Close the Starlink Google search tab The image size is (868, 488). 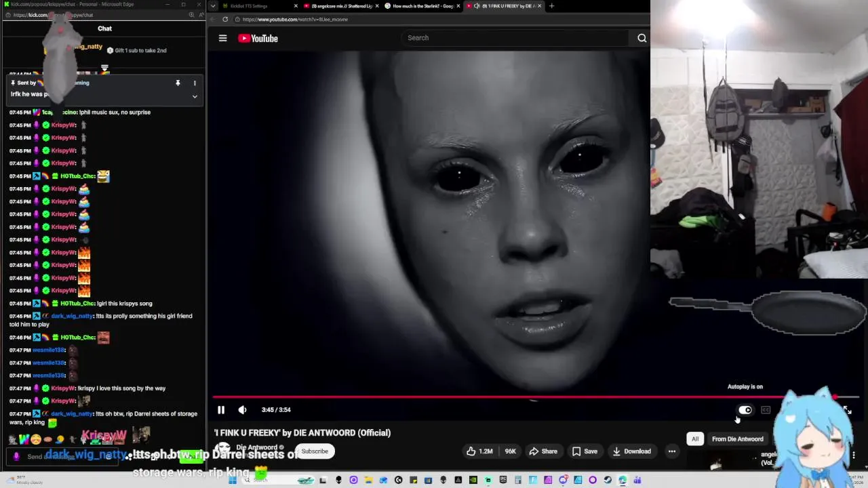(458, 6)
